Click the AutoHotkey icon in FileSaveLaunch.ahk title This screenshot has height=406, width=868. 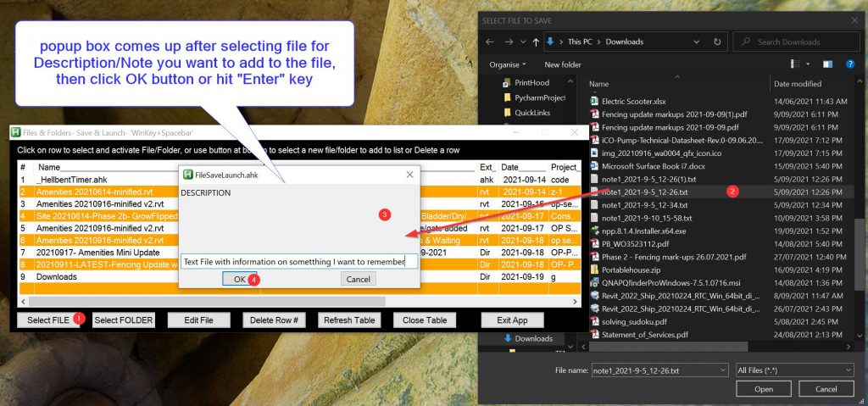click(188, 175)
